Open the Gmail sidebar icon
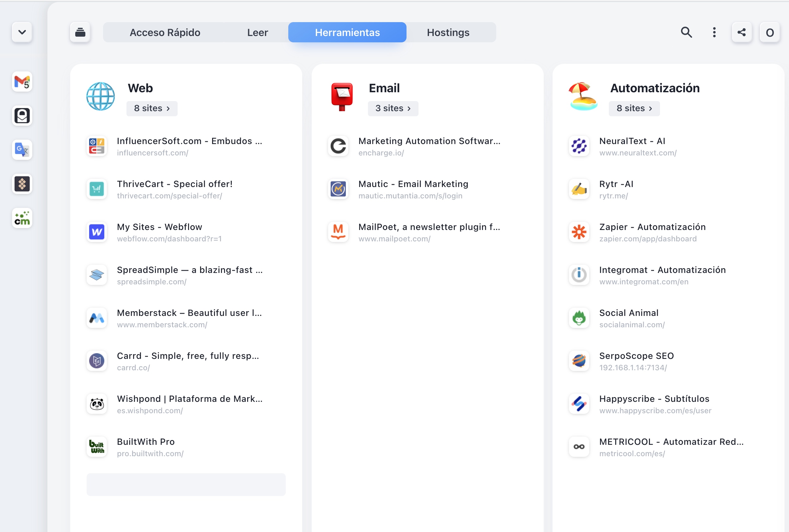 22,82
